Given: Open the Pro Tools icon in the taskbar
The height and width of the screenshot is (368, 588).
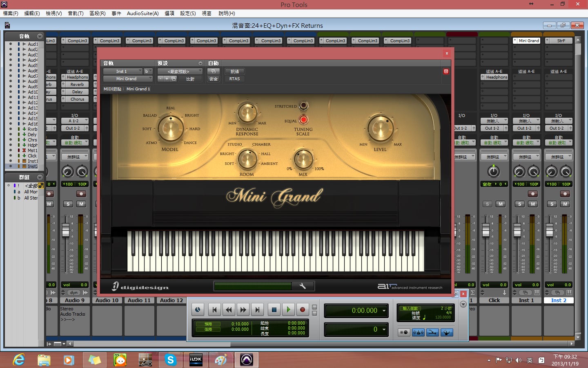Looking at the screenshot, I should [x=246, y=360].
